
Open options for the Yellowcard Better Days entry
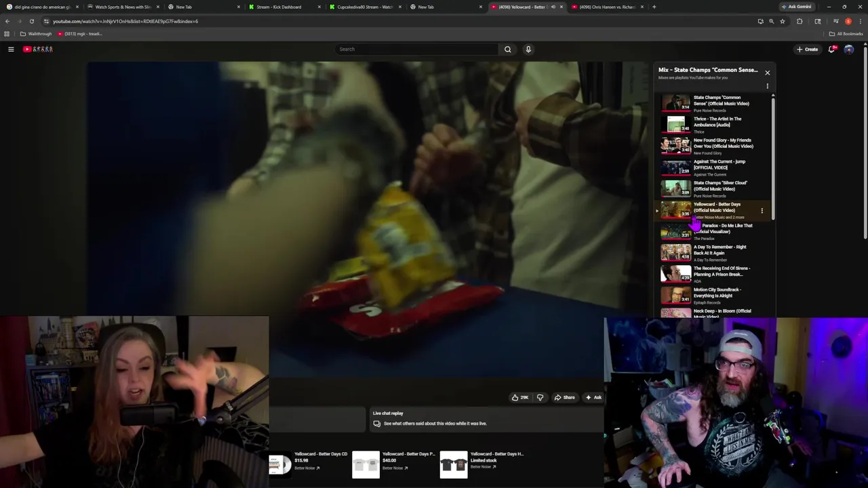pyautogui.click(x=762, y=211)
